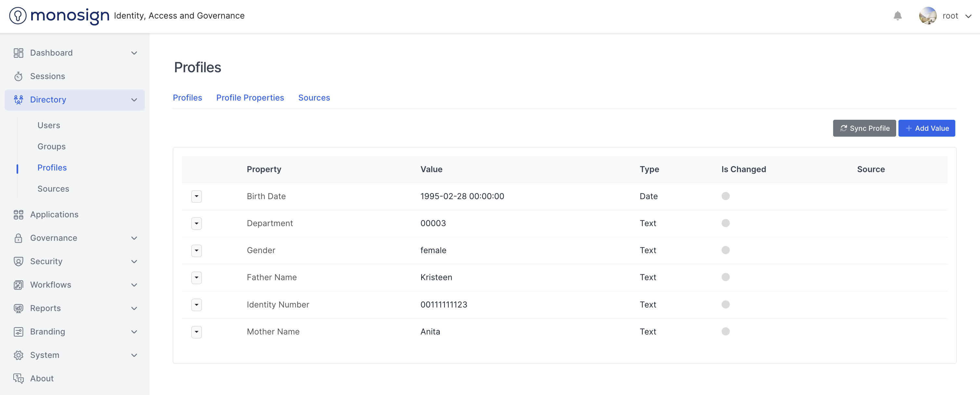Click the monosign logo icon

pos(18,16)
